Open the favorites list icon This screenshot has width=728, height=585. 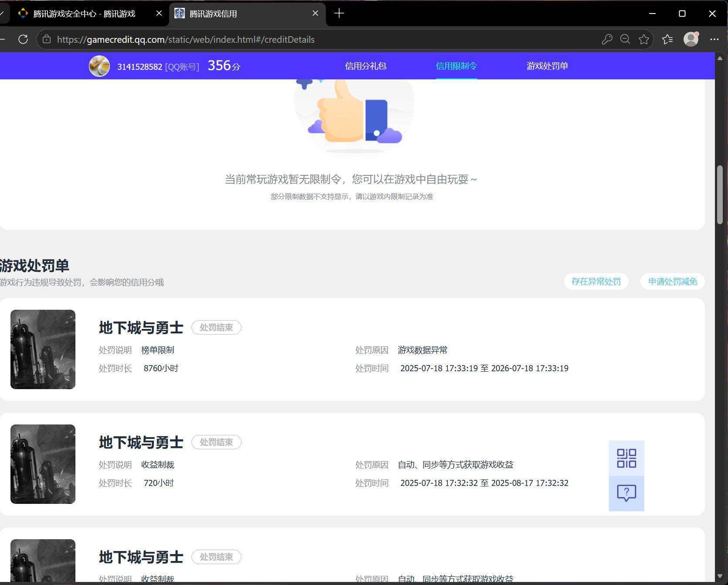(x=667, y=39)
